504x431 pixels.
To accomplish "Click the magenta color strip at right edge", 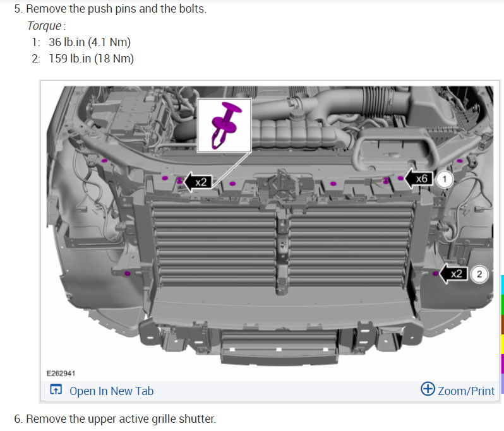I will [x=502, y=364].
